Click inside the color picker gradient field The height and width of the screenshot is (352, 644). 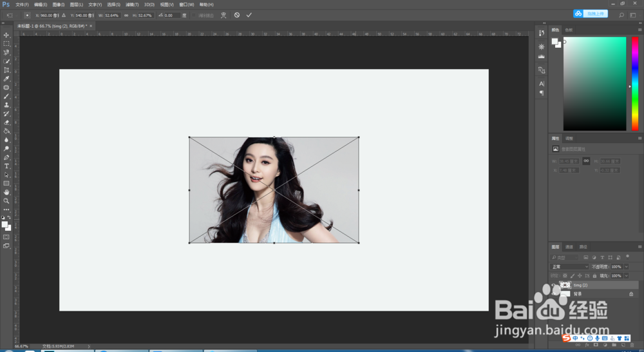point(594,84)
